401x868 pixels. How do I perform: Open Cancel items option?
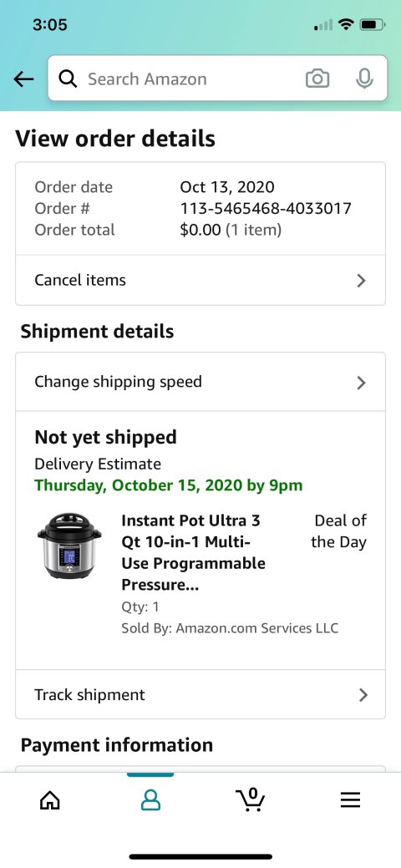200,280
